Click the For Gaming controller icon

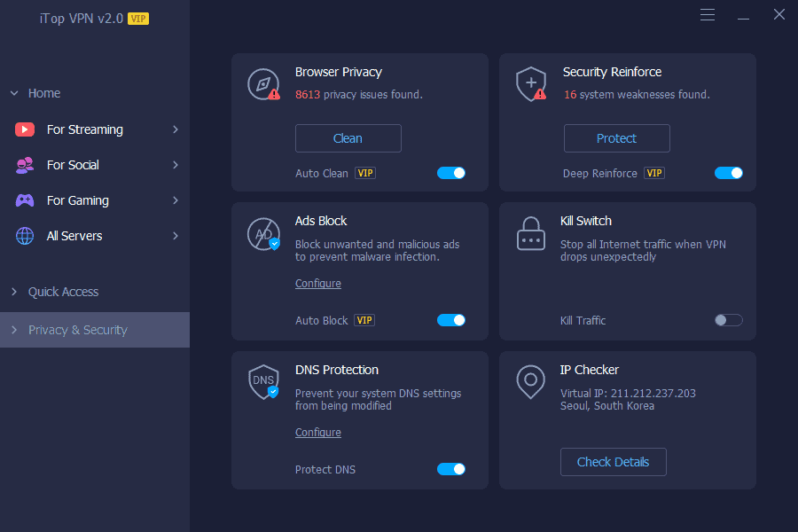(25, 199)
